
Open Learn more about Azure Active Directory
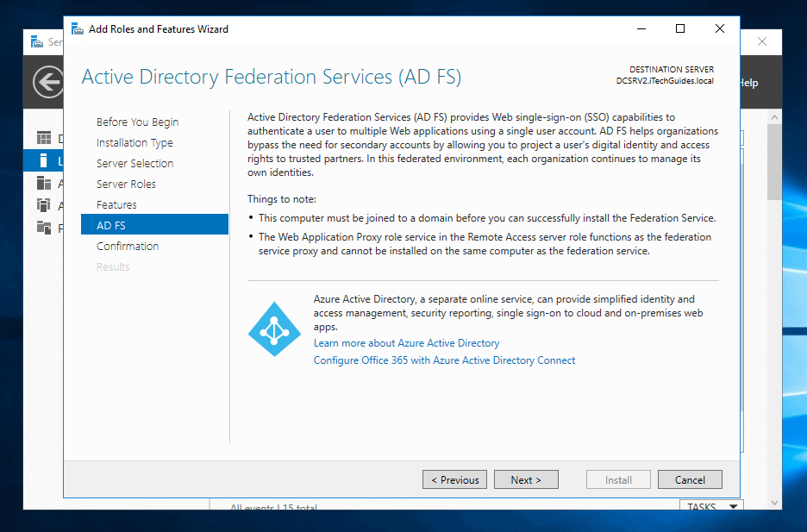tap(406, 343)
